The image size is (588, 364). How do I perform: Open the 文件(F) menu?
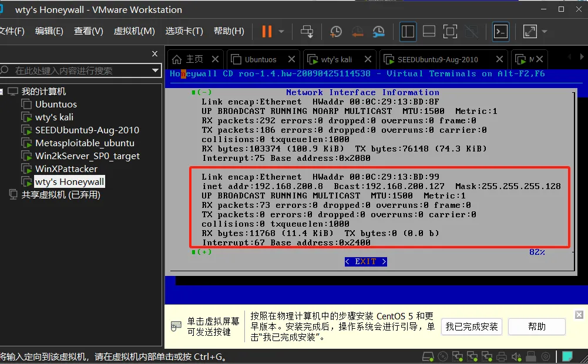[x=12, y=31]
